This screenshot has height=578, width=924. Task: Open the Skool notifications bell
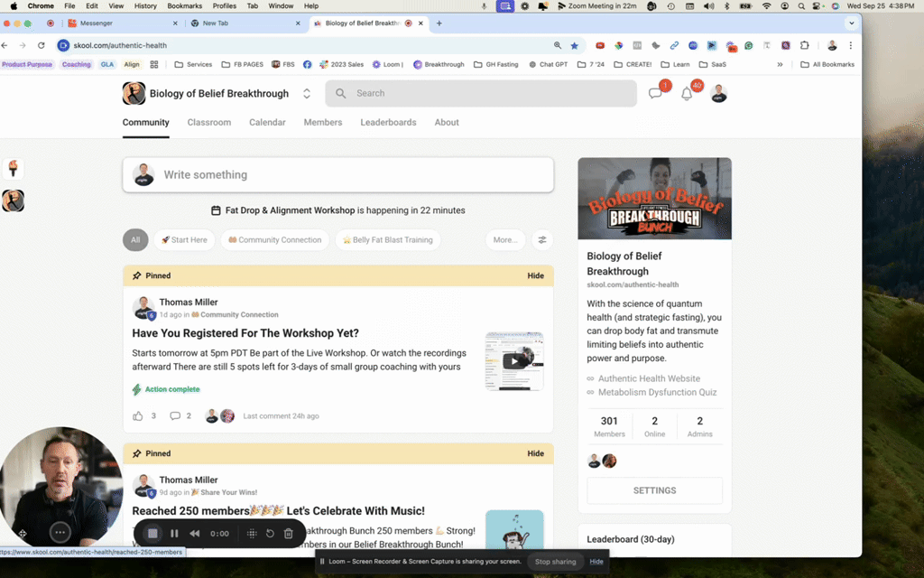(687, 93)
